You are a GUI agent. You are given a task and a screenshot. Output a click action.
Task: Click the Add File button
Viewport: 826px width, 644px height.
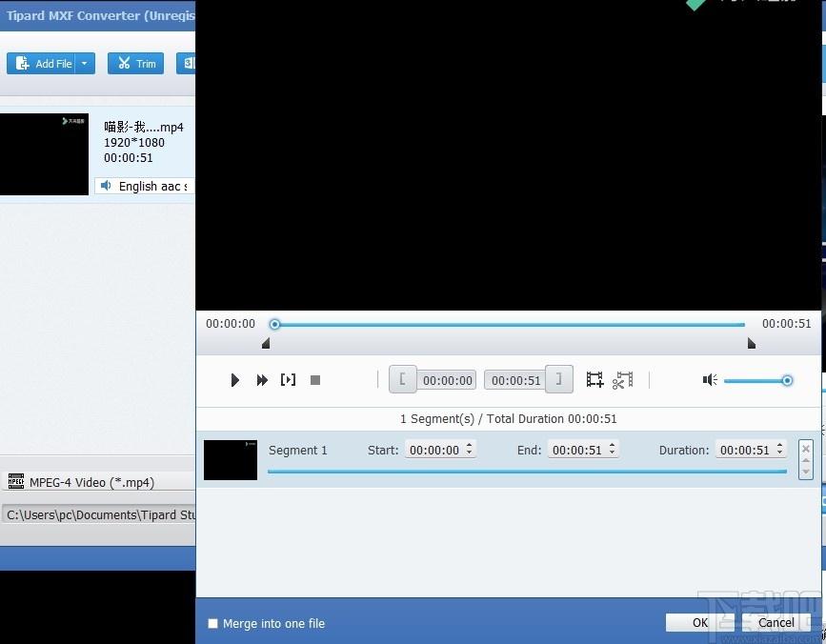(41, 64)
